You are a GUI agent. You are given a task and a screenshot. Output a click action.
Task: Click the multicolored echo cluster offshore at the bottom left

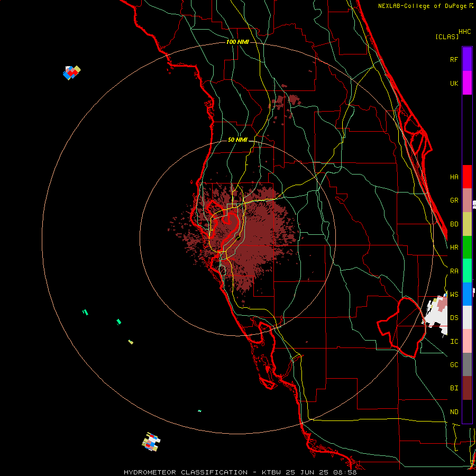tap(151, 442)
